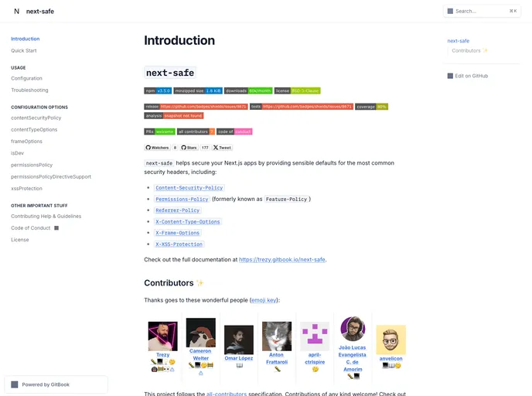Open Trezy's contributor avatar

pos(162,336)
